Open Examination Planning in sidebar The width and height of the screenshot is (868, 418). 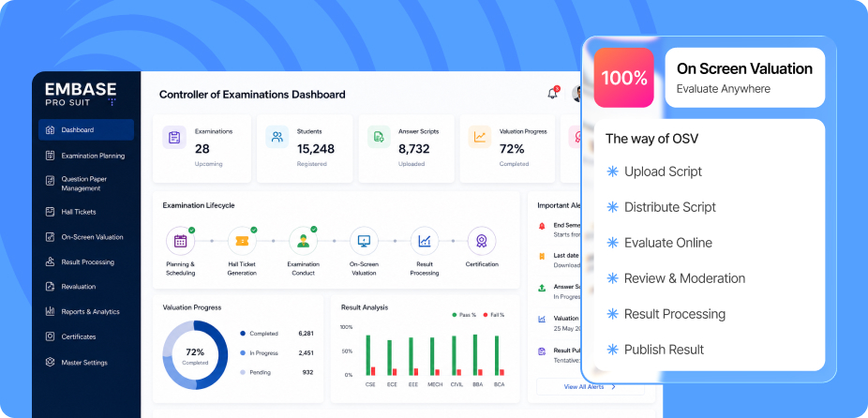[x=86, y=156]
